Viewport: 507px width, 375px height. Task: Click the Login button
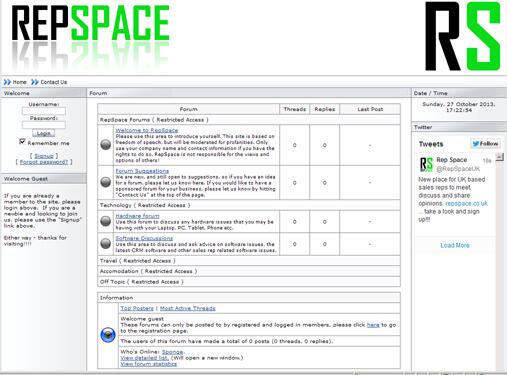click(x=44, y=133)
